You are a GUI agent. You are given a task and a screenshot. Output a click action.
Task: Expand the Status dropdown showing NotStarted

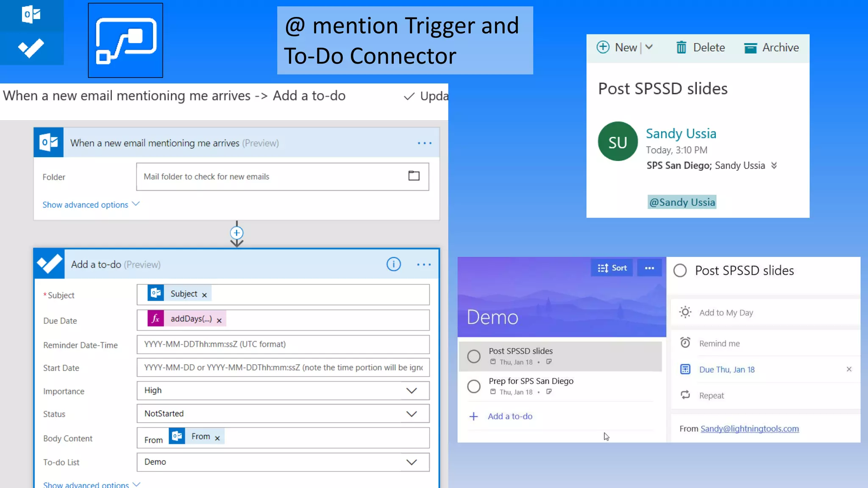pos(411,414)
